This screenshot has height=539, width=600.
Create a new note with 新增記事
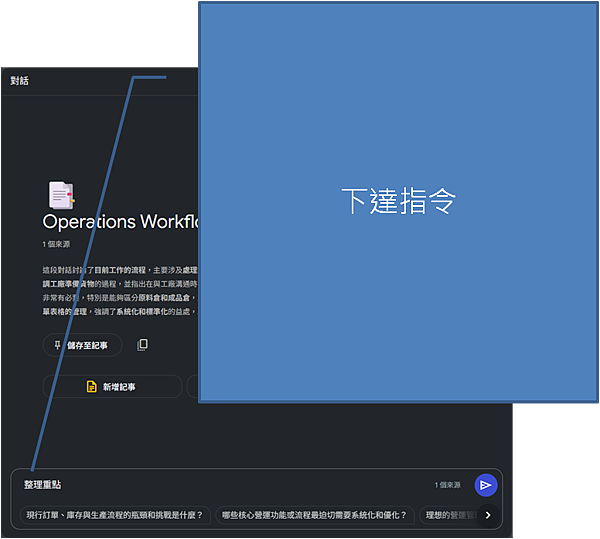coord(112,387)
